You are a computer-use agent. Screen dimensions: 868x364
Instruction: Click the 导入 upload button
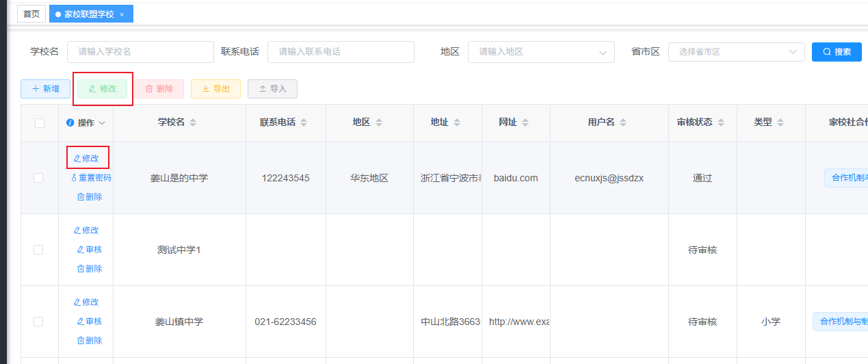[x=272, y=89]
